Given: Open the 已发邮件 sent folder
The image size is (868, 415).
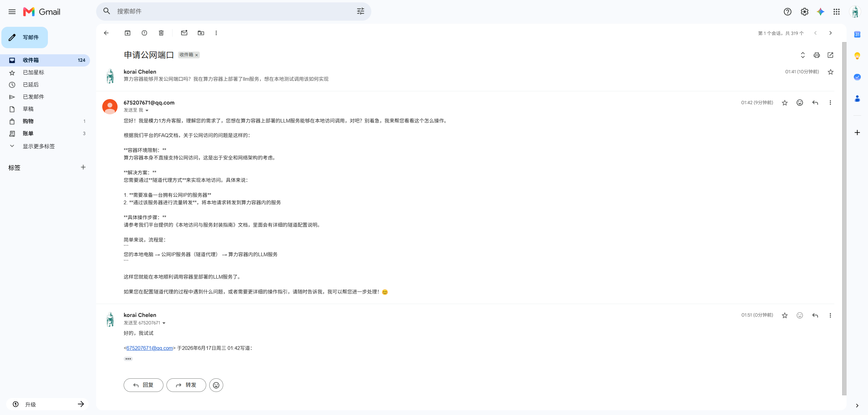Looking at the screenshot, I should click(45, 97).
